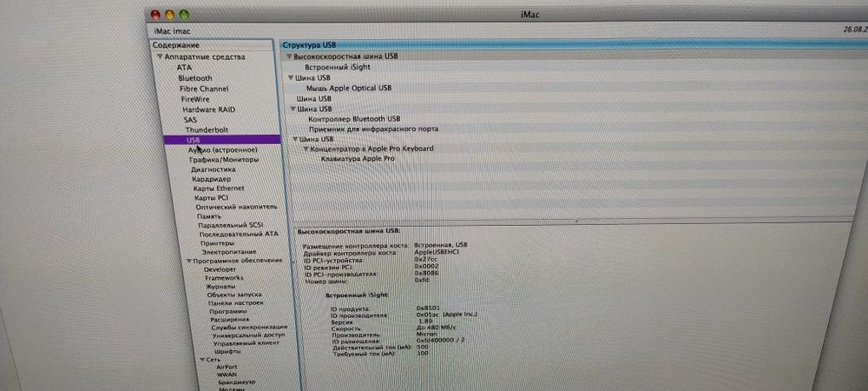Collapse the Аппаратные средства tree section

coord(160,56)
